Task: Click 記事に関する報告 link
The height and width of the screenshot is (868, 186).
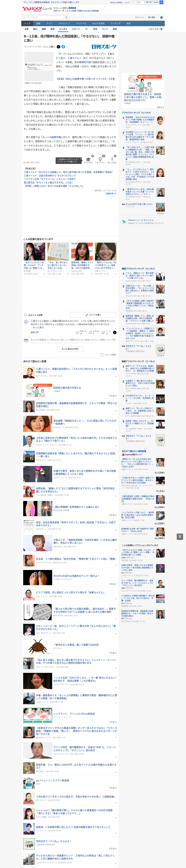Action: click(x=31, y=162)
